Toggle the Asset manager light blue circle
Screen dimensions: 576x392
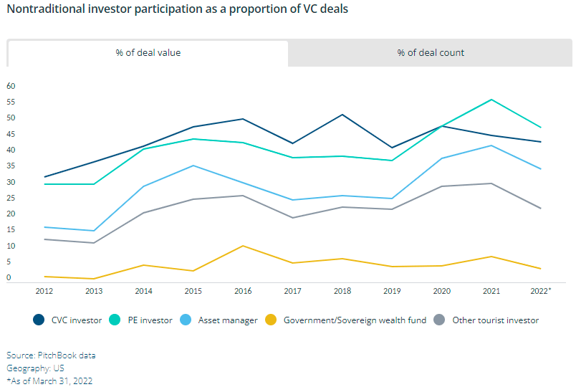point(186,320)
